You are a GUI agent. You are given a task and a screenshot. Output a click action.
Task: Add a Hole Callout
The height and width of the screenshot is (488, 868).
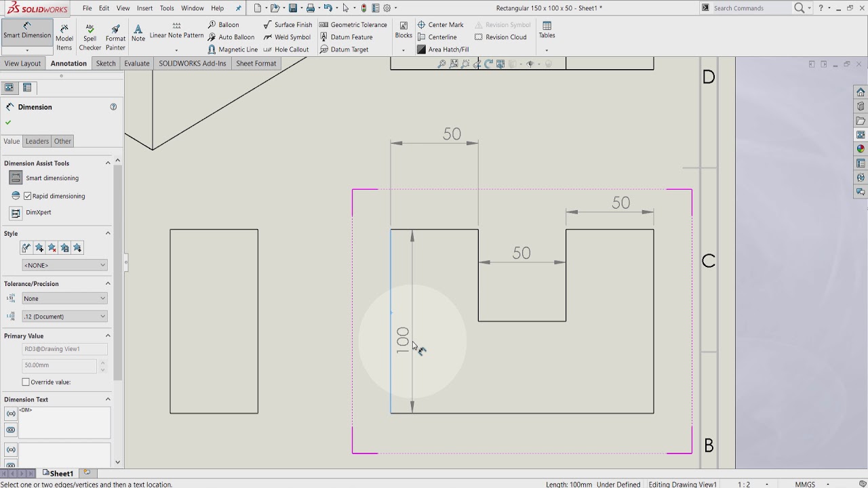(286, 49)
